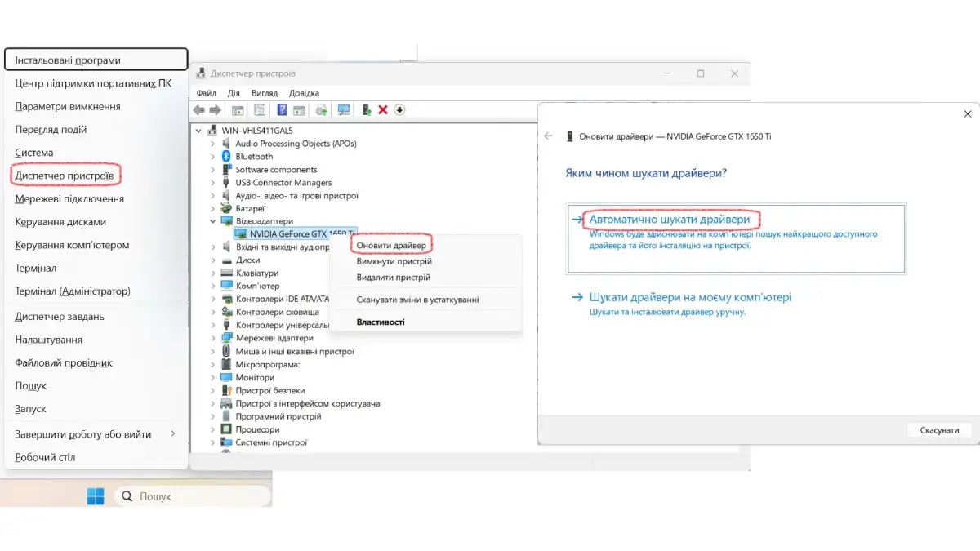Click the Миша й інші вказівні пристрої icon
This screenshot has height=551, width=980.
pyautogui.click(x=226, y=352)
